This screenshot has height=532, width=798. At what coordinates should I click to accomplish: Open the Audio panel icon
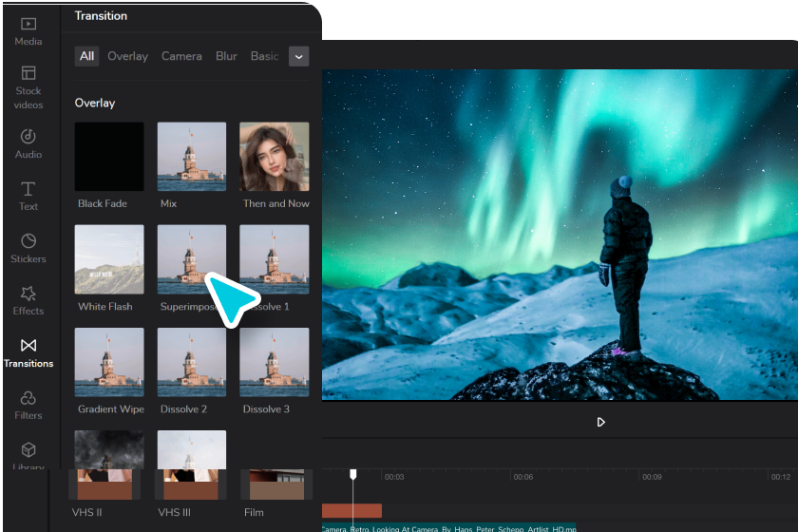(x=28, y=137)
